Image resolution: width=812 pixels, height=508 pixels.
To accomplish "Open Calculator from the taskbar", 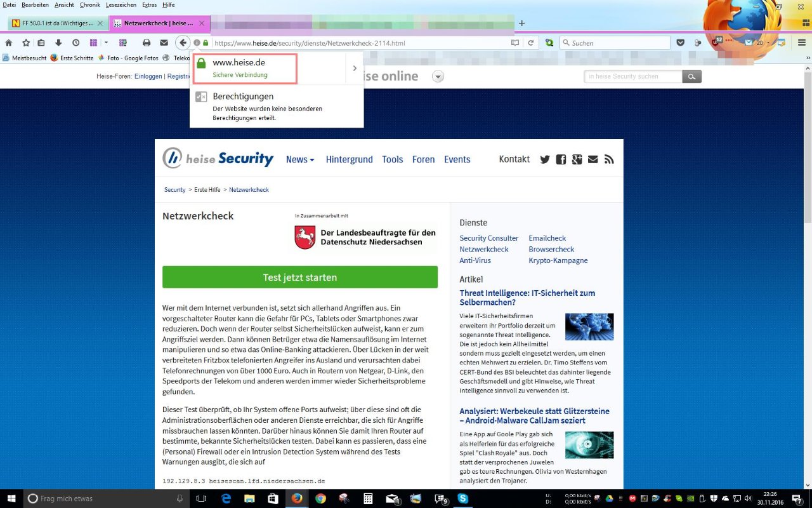I will (x=368, y=498).
